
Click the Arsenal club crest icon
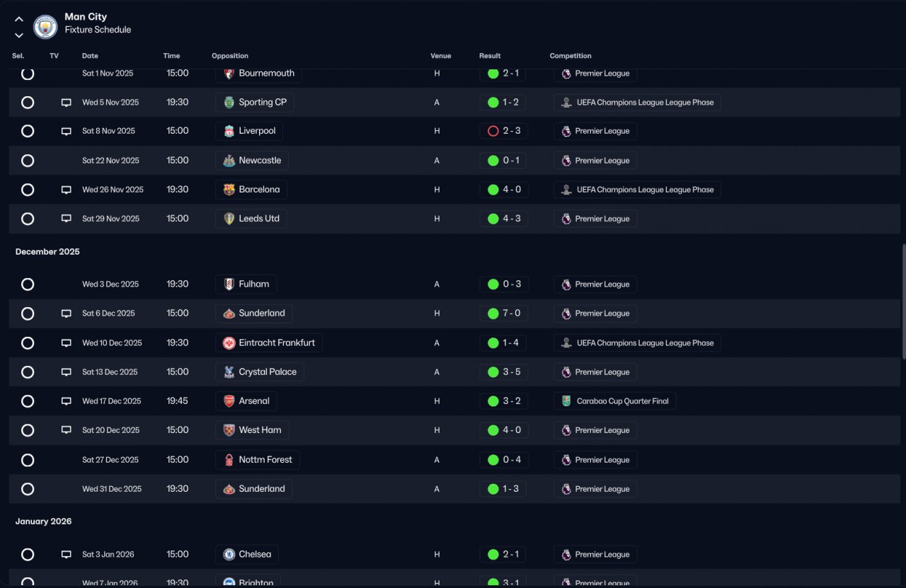tap(229, 401)
